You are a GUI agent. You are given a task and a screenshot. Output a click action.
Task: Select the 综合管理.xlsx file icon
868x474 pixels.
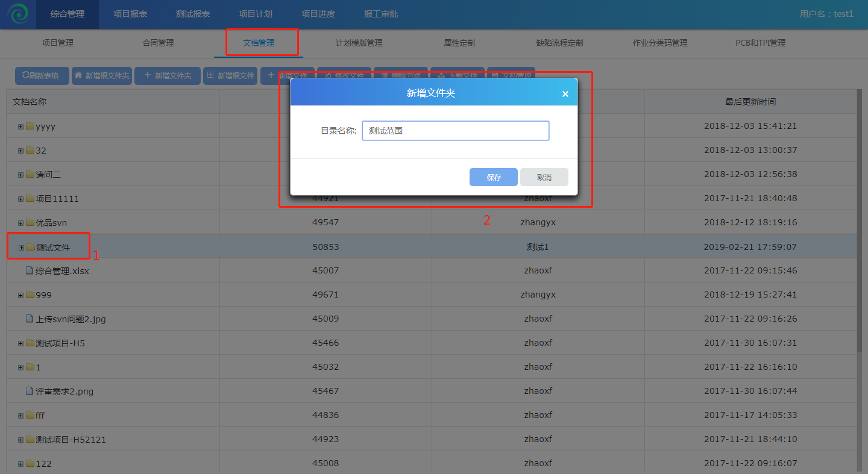[x=29, y=271]
